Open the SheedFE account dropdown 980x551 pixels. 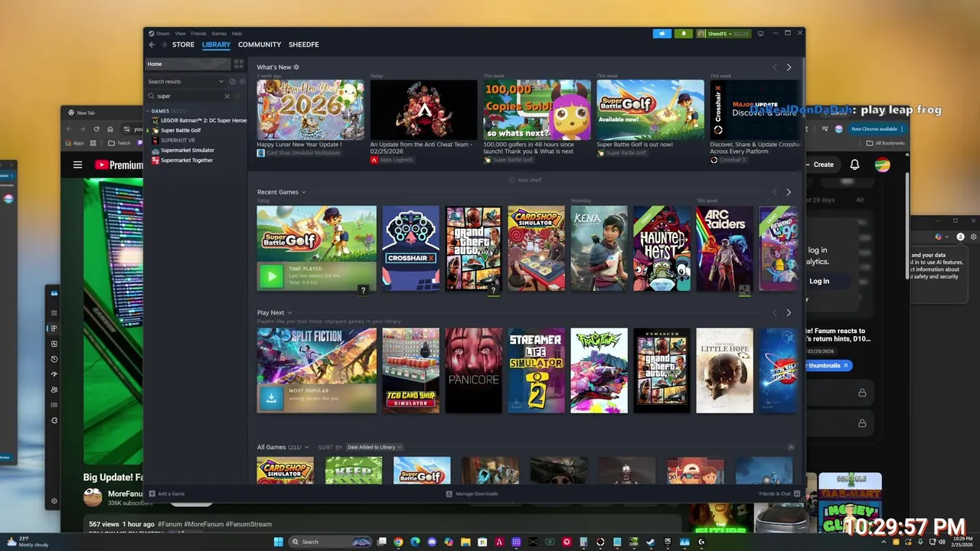pyautogui.click(x=723, y=34)
